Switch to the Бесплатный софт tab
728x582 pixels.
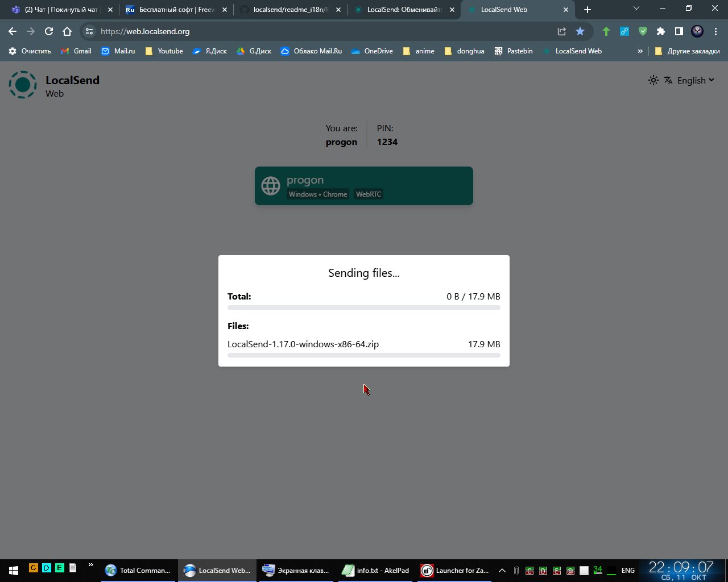pyautogui.click(x=176, y=10)
